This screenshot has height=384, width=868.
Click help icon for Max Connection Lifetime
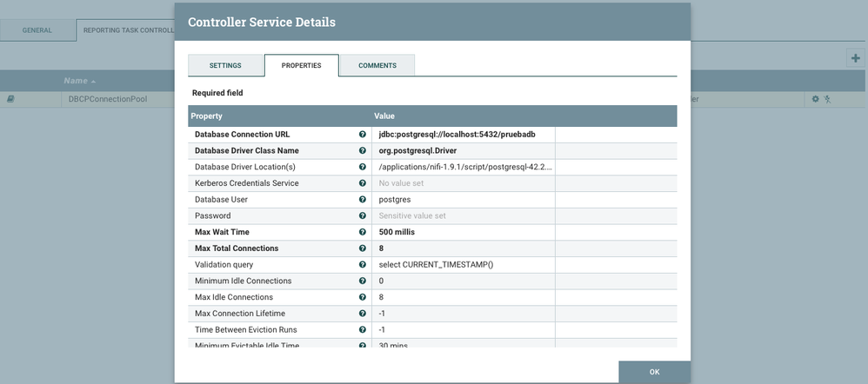tap(362, 313)
